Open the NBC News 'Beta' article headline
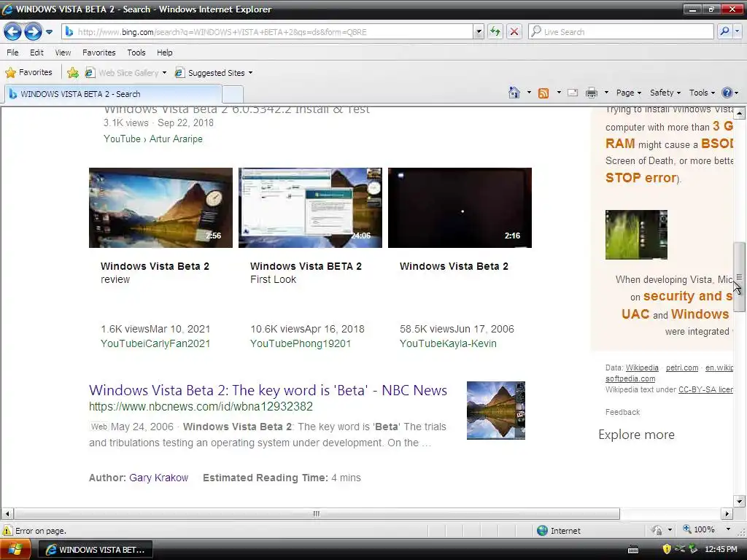 (268, 390)
